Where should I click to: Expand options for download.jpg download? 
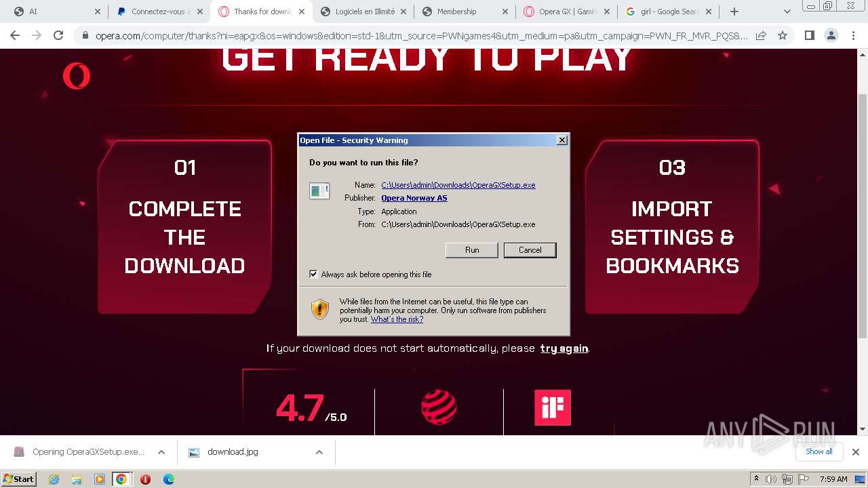click(319, 452)
